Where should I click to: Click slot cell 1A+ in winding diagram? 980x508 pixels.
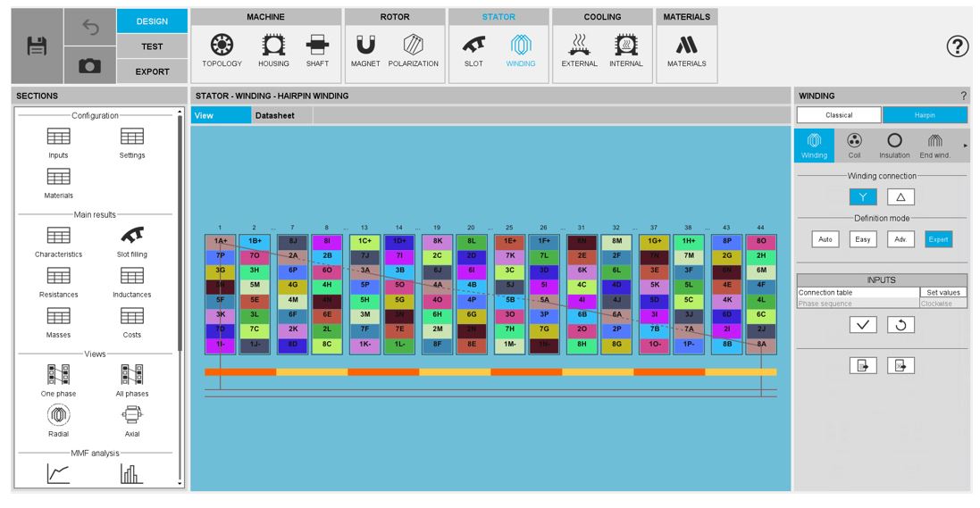click(x=220, y=241)
